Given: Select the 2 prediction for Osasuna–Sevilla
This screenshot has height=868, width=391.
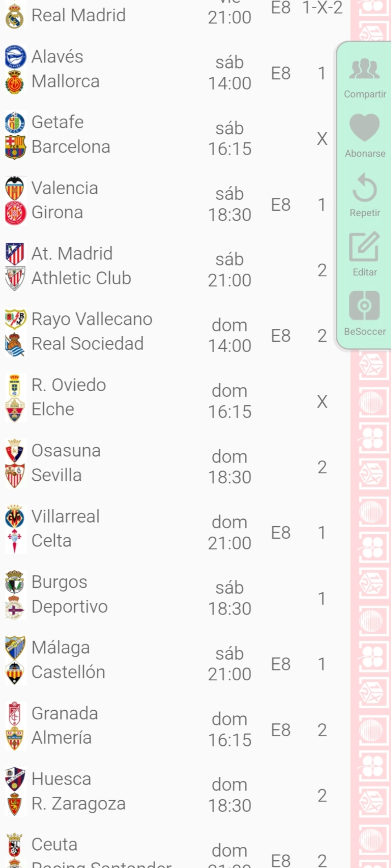Looking at the screenshot, I should [x=322, y=467].
